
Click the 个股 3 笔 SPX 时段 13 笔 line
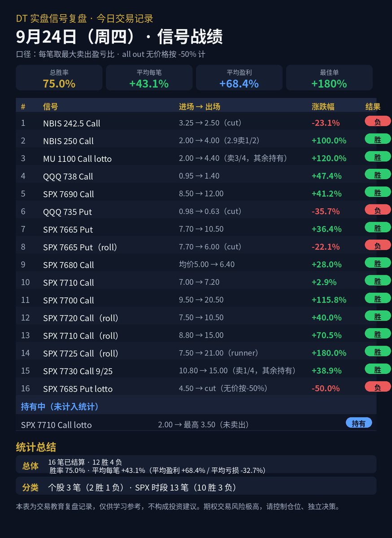(x=143, y=487)
